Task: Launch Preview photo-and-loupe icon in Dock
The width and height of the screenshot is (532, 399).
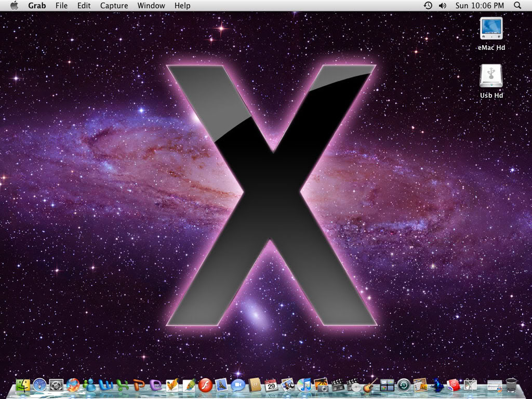Action: tap(288, 385)
